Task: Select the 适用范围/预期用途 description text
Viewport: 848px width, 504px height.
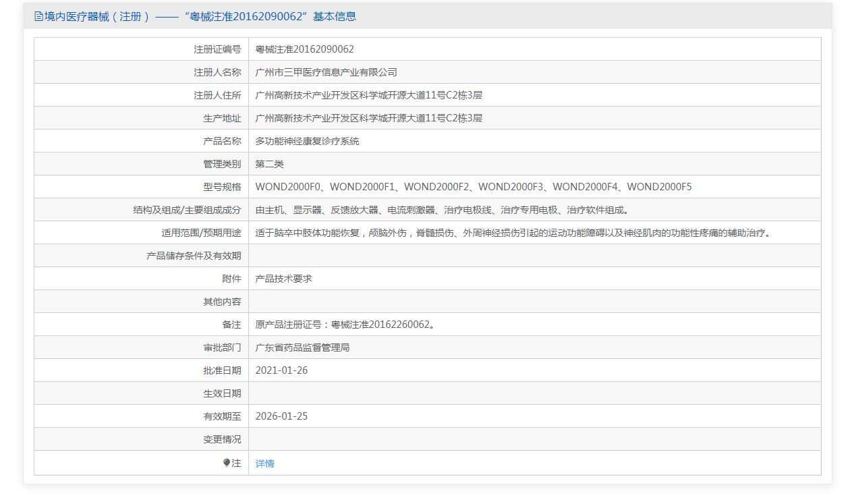Action: [513, 233]
